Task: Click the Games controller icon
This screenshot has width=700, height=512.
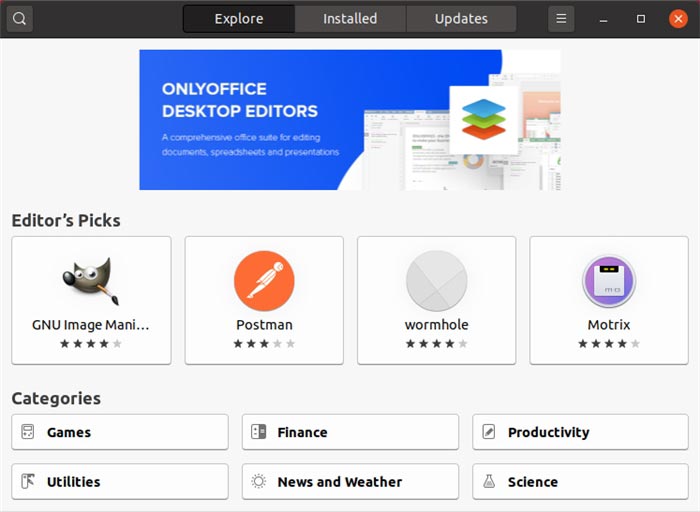Action: 28,432
